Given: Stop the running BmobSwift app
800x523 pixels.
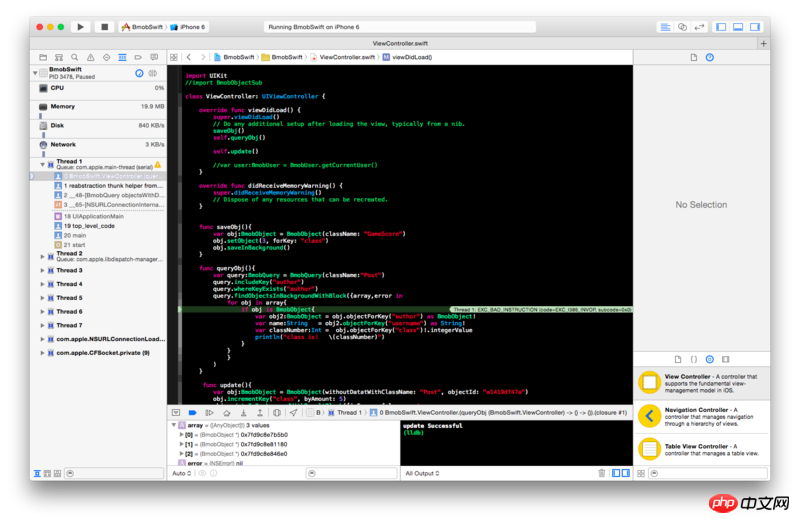Looking at the screenshot, I should [105, 27].
